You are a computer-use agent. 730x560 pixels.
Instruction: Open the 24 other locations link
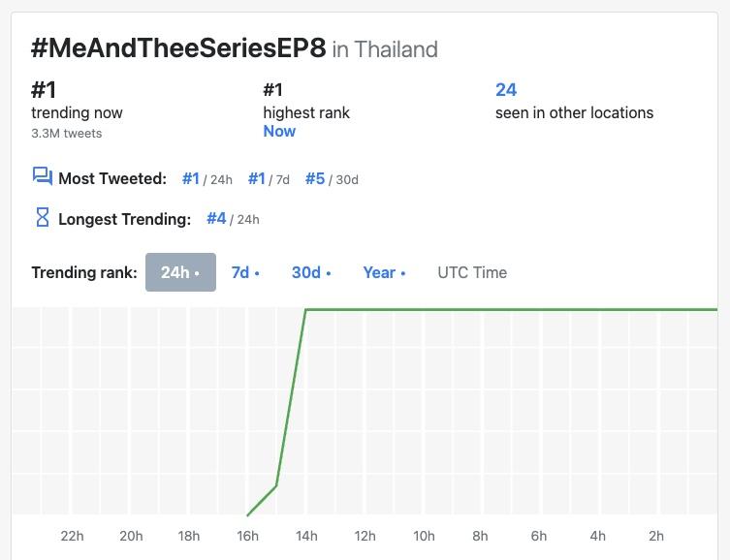point(506,90)
